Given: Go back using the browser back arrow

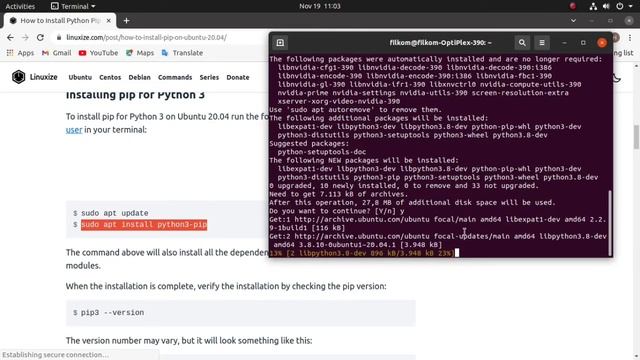Looking at the screenshot, I should [x=10, y=37].
